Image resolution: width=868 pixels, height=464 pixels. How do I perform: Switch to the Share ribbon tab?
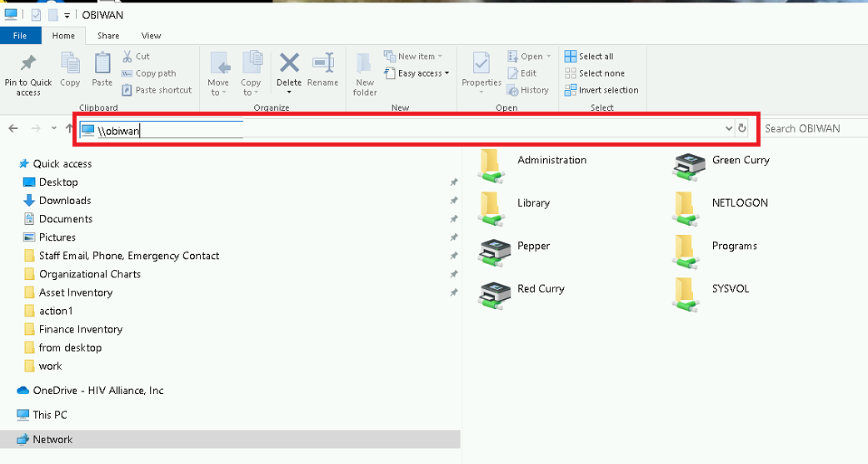click(x=108, y=36)
